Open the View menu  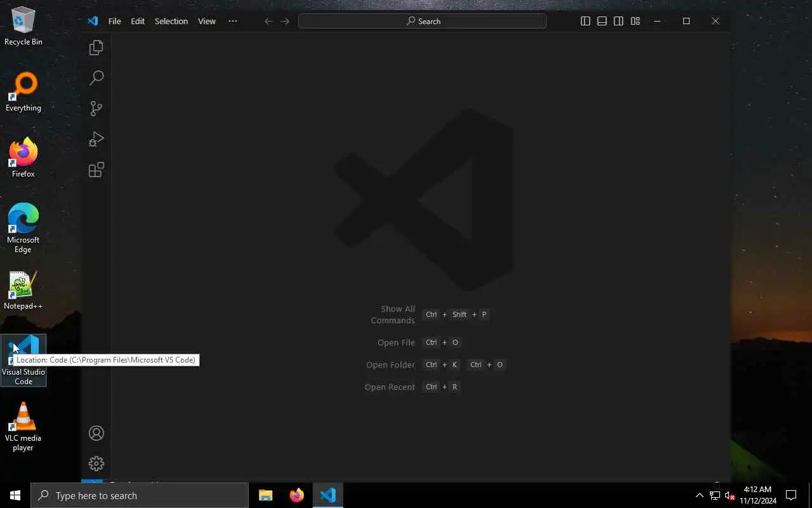tap(207, 21)
